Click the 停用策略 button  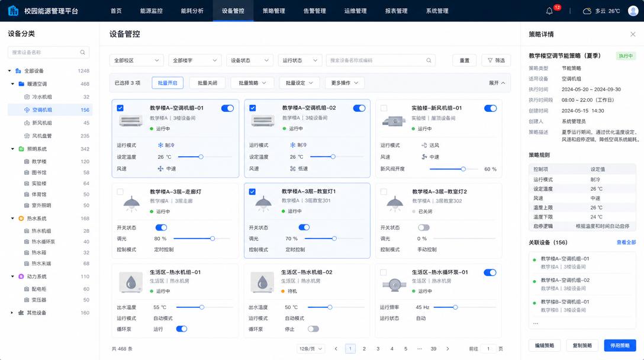coord(620,346)
